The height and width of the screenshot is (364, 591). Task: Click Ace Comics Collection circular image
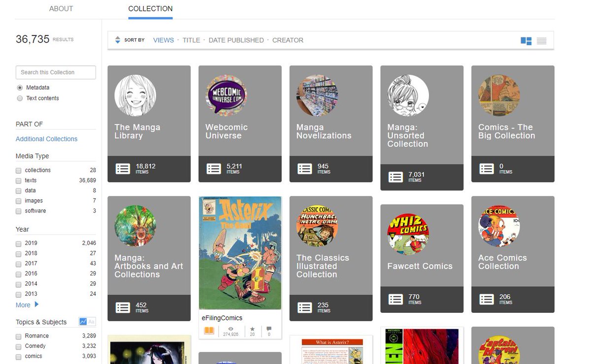pyautogui.click(x=499, y=226)
